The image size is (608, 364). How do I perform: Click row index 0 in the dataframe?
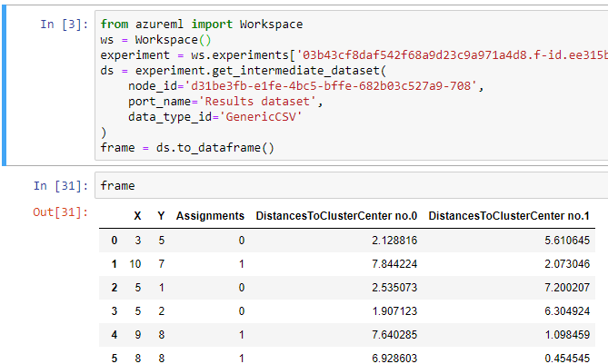click(x=115, y=241)
